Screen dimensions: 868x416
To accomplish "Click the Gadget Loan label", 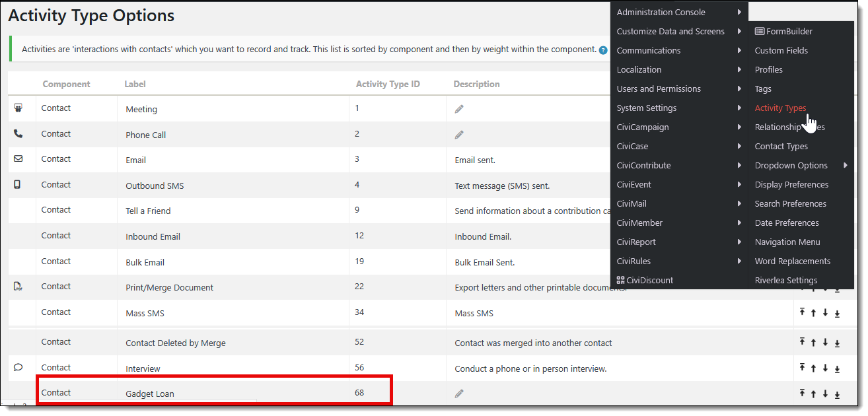I will click(150, 394).
